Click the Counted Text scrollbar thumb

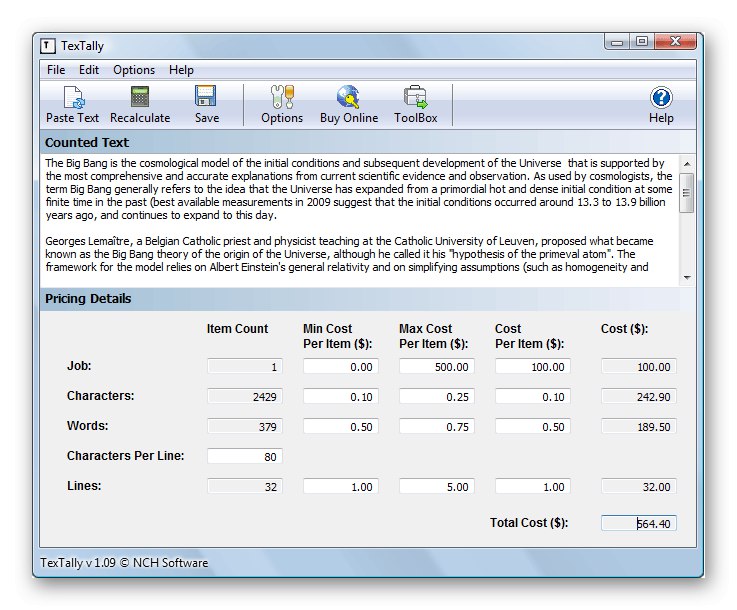[687, 193]
